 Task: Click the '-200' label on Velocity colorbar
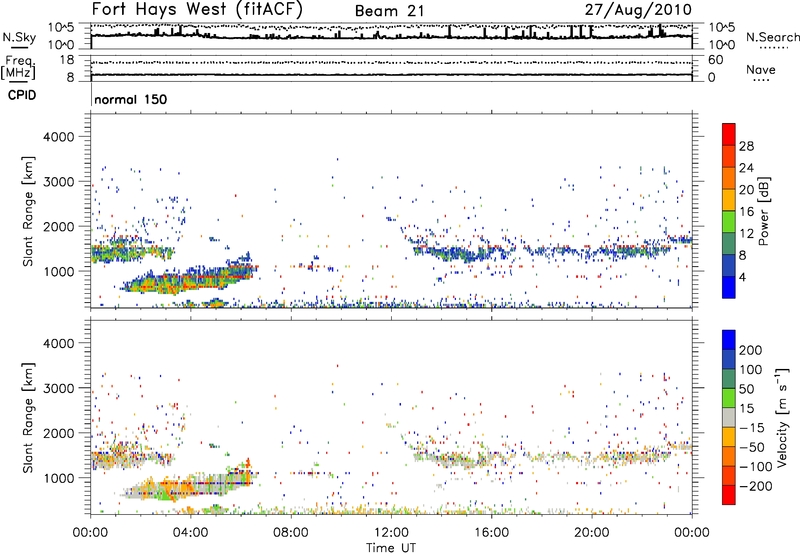pos(756,486)
